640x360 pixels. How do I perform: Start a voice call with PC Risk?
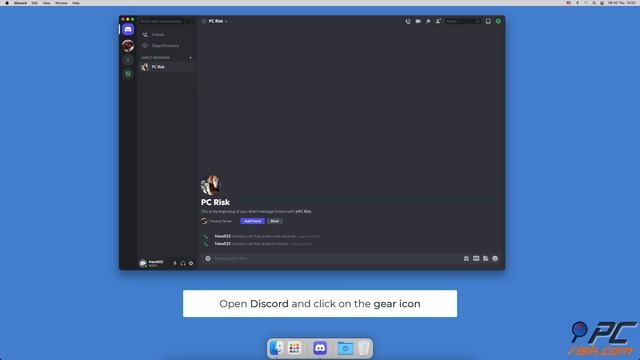pyautogui.click(x=408, y=21)
